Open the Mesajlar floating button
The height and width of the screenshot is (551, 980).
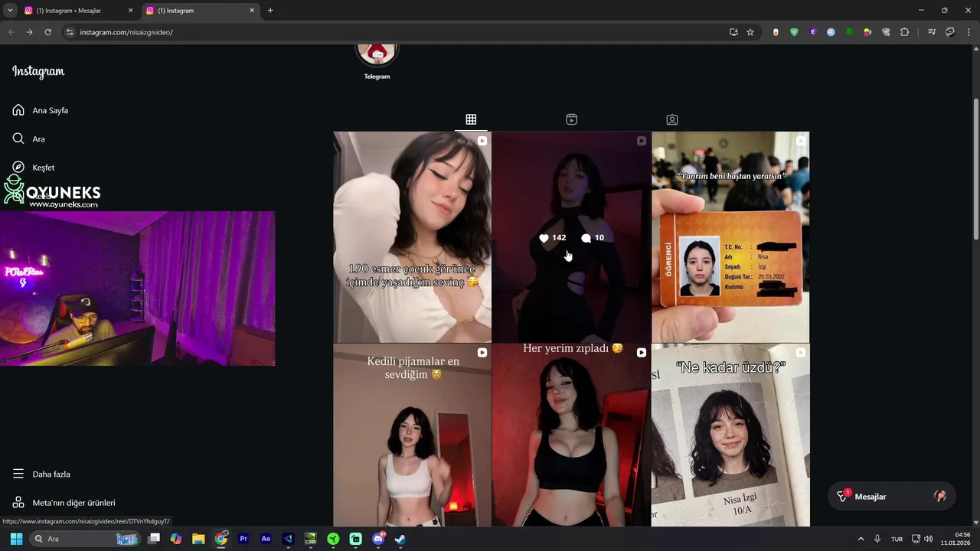(891, 497)
